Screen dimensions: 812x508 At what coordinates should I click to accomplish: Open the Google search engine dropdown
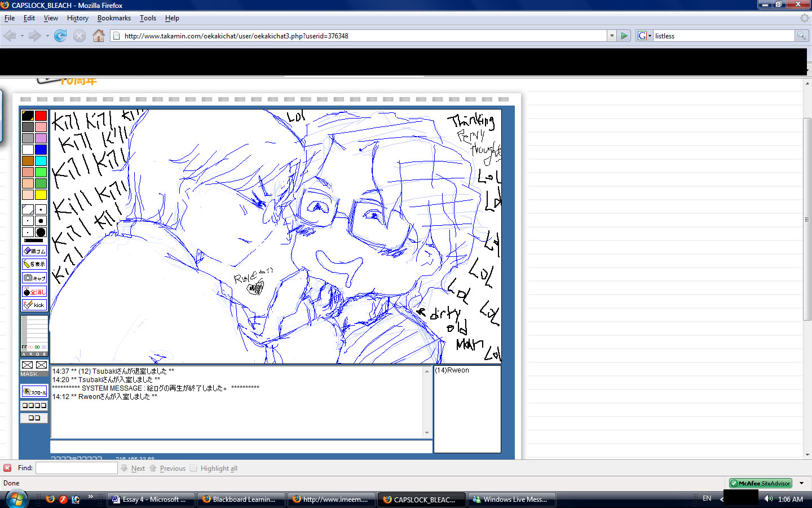point(645,36)
